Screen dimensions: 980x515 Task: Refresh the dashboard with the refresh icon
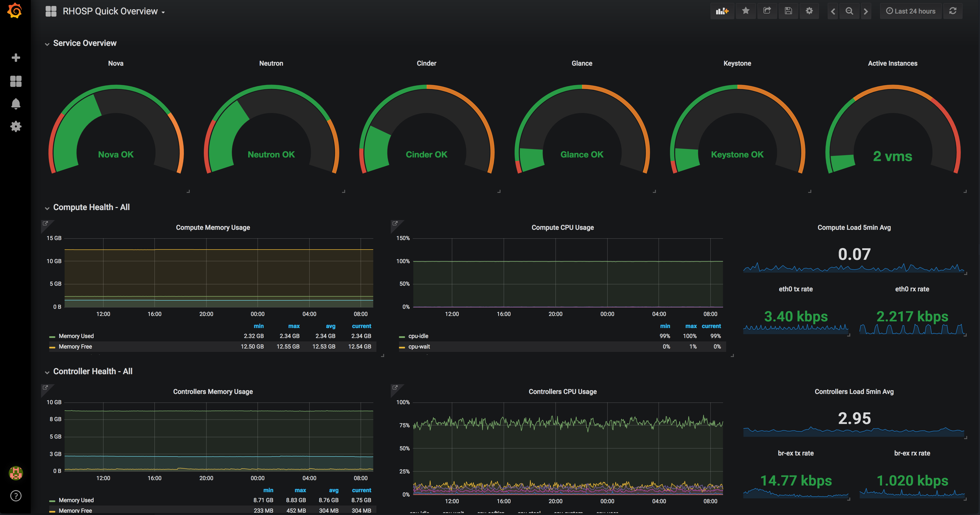tap(953, 11)
